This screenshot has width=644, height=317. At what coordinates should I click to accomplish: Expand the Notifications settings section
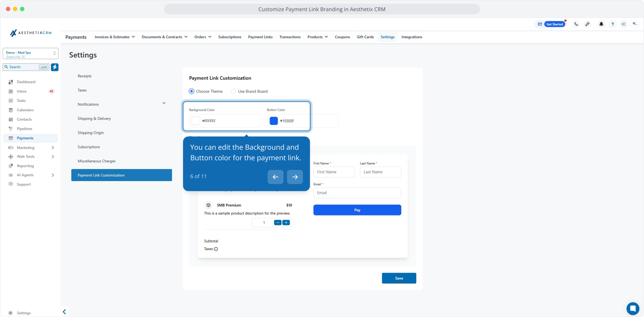(x=164, y=103)
